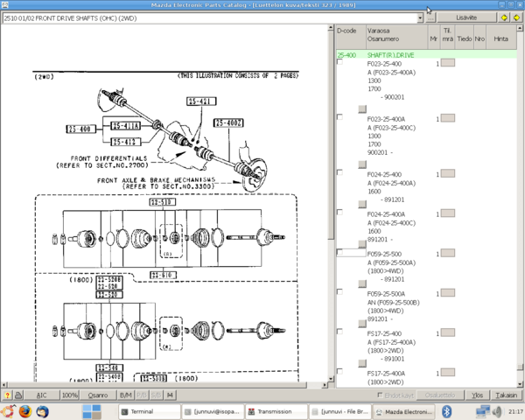Screen dimensions: 525x420
Task: Click the volume speaker tray icon
Action: (x=498, y=411)
